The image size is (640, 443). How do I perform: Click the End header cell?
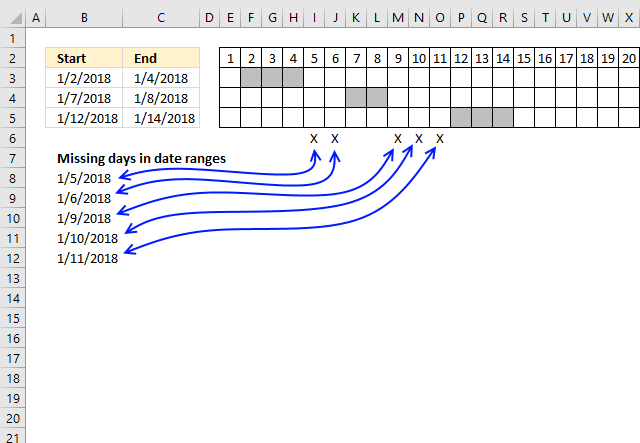161,58
